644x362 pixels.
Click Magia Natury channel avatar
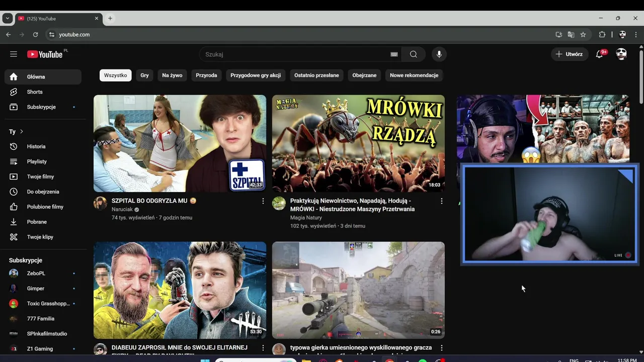279,203
